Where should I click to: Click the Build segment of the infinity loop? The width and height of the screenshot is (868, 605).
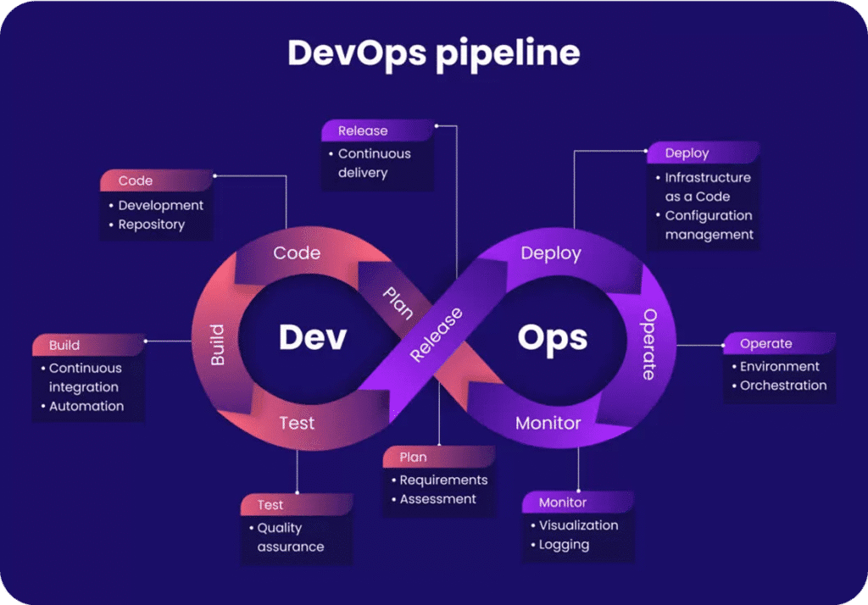pos(217,345)
